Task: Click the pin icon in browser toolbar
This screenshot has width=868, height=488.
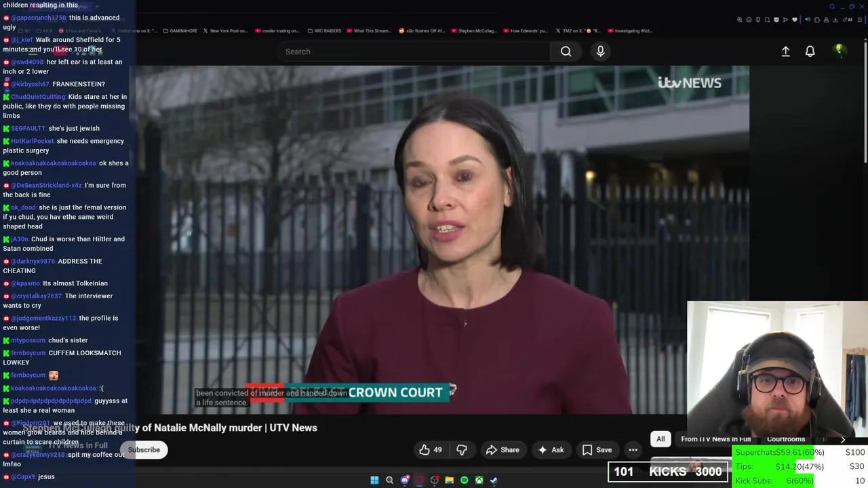Action: tap(758, 20)
